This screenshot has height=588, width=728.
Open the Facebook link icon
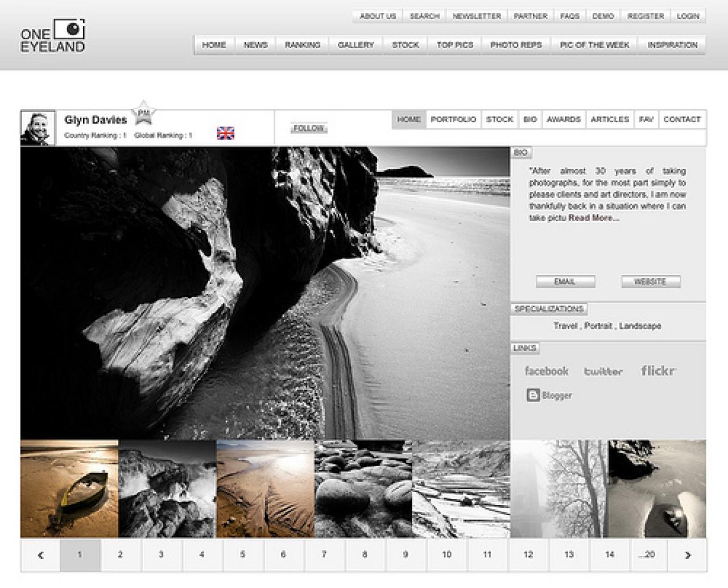tap(546, 371)
